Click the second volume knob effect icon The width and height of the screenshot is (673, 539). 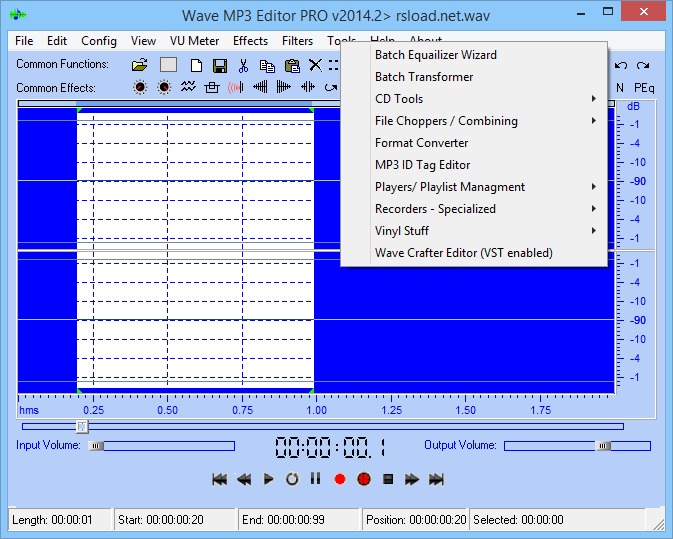tap(164, 87)
